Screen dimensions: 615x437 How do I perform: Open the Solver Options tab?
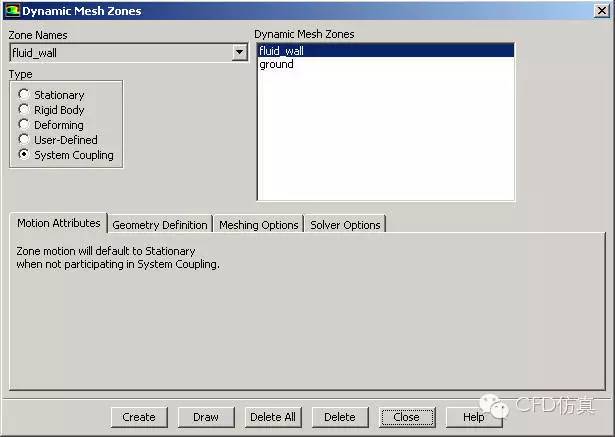click(345, 225)
